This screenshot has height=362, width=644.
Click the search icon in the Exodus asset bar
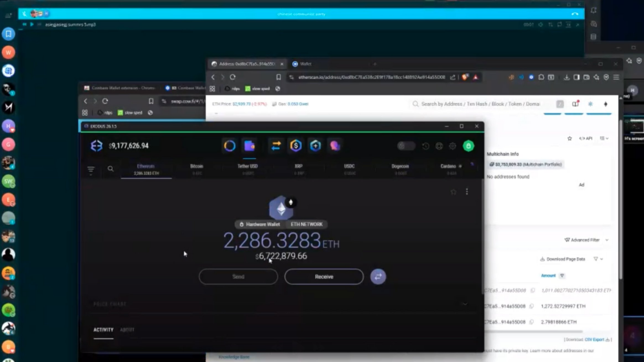click(x=110, y=169)
